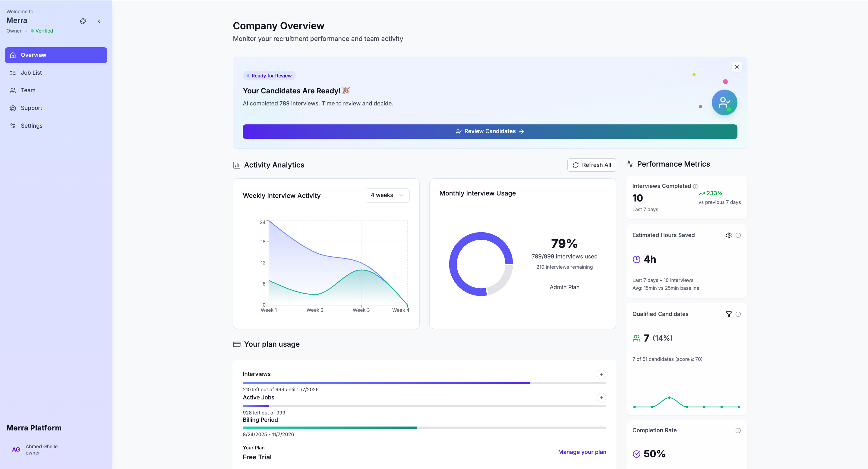
Task: Collapse the sidebar with chevron arrow
Action: click(99, 21)
